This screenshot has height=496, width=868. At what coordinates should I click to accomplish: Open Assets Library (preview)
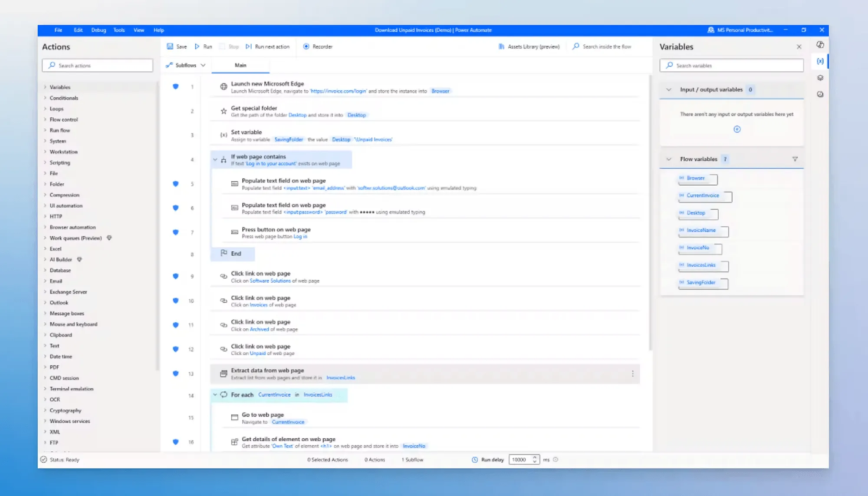tap(529, 46)
